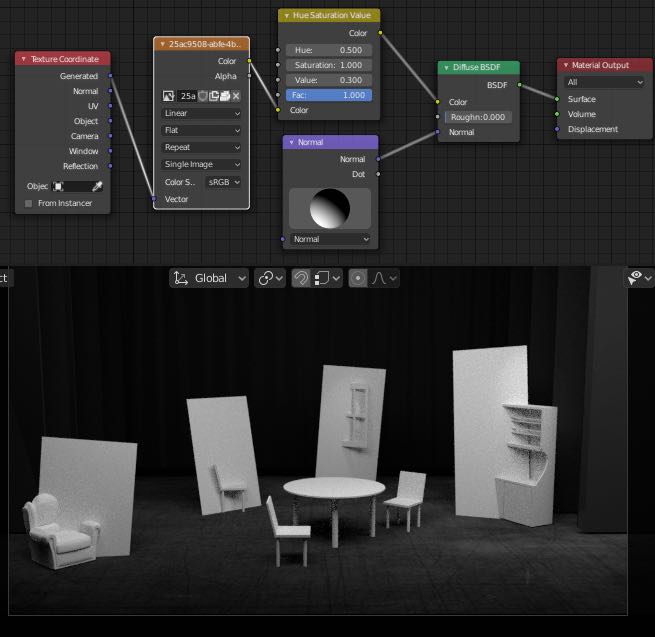Open the proportional editing falloff curve menu
This screenshot has height=637, width=655.
click(x=381, y=278)
